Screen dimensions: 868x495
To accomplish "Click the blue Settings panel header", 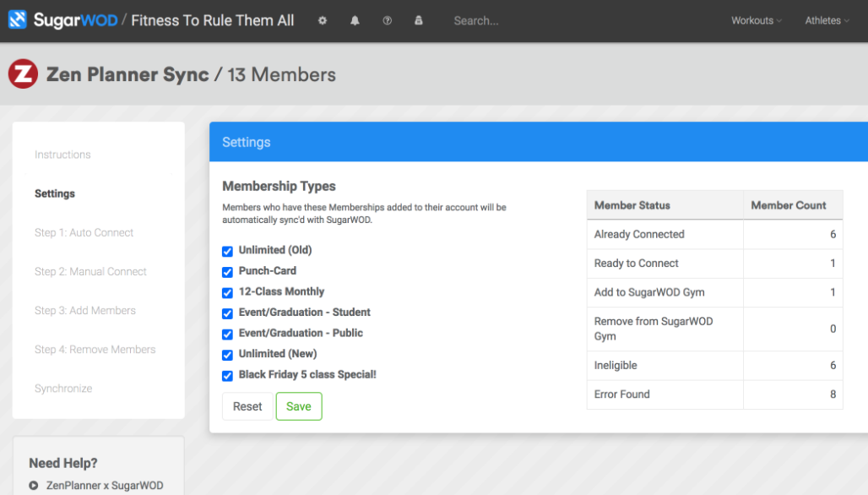I will click(x=539, y=142).
